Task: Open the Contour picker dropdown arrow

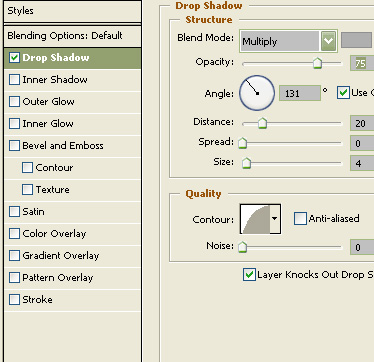Action: [275, 219]
